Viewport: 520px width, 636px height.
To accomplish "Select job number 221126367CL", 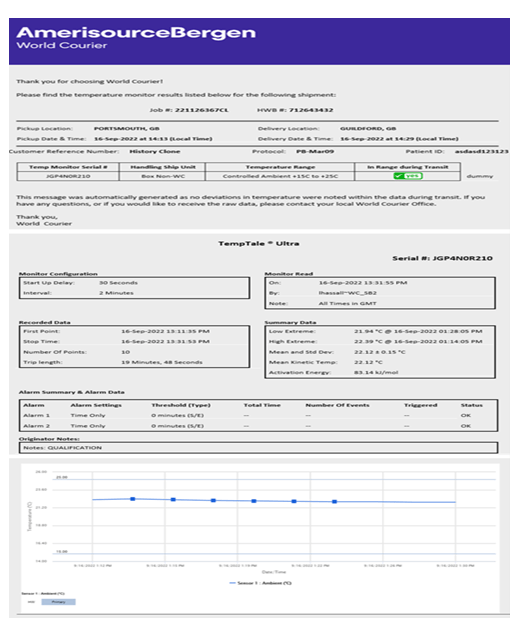I will 202,110.
